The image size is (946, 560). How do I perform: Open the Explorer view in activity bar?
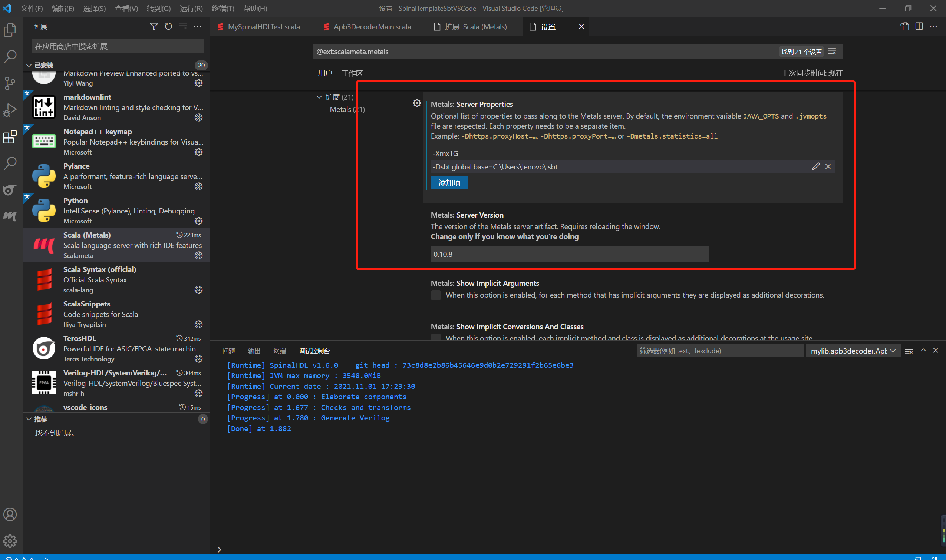[x=10, y=30]
